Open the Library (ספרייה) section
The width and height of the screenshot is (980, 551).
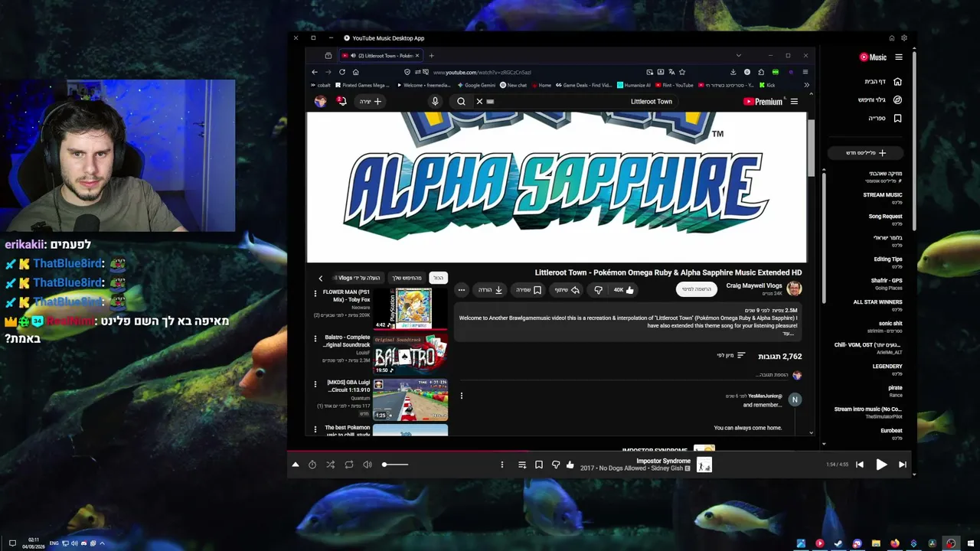[x=885, y=119]
